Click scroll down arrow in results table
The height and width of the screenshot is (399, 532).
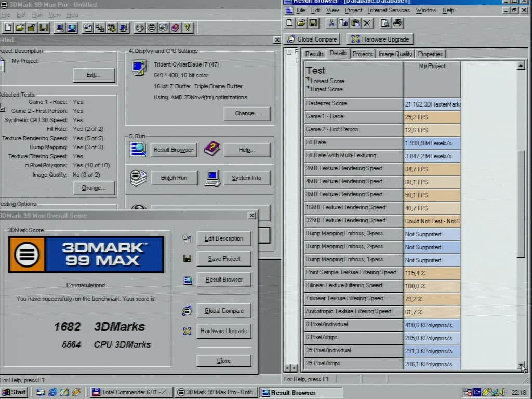tap(521, 365)
